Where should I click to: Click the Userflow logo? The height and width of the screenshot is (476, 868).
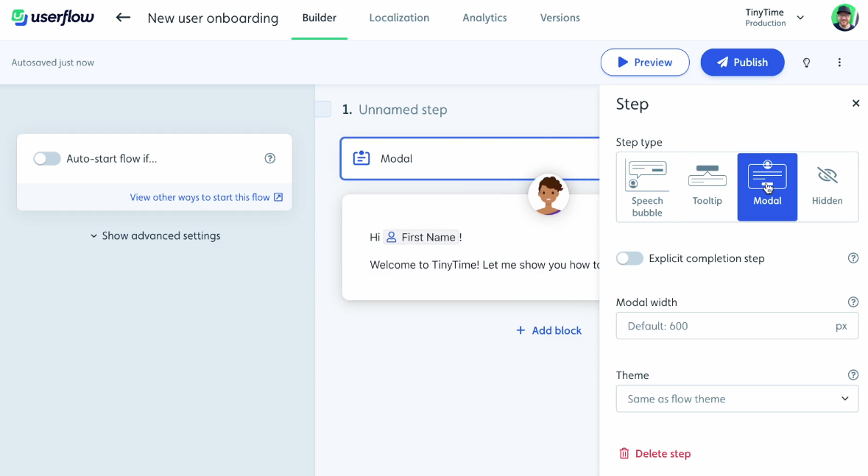coord(52,18)
